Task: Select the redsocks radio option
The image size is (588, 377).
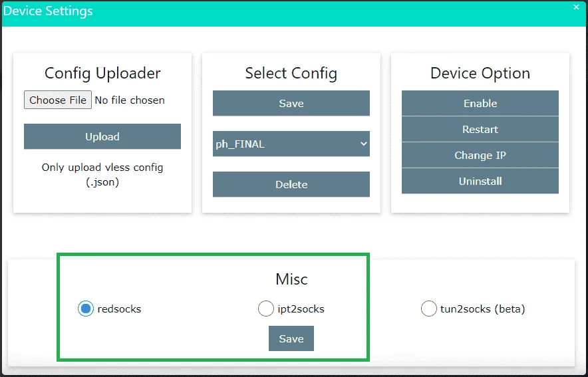Action: pos(86,309)
